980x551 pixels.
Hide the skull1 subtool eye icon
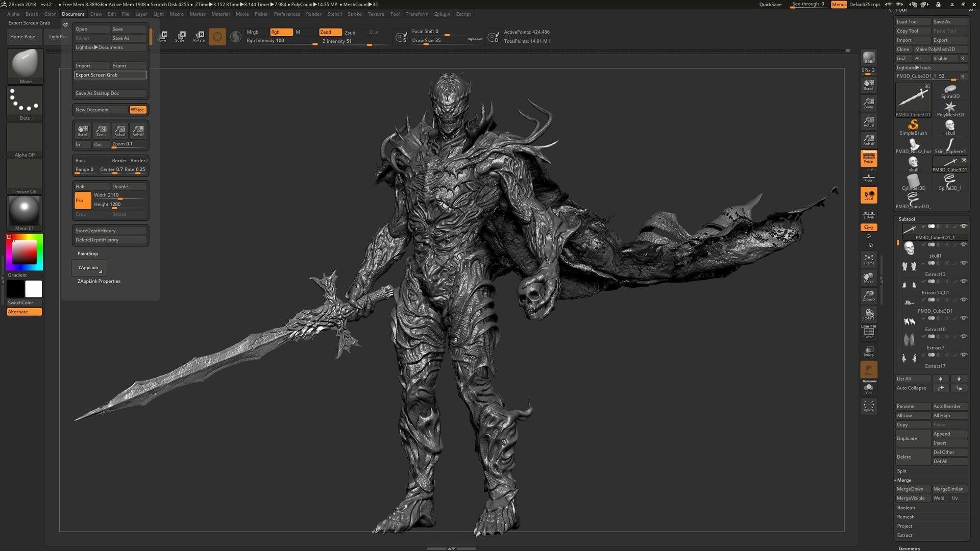point(964,245)
